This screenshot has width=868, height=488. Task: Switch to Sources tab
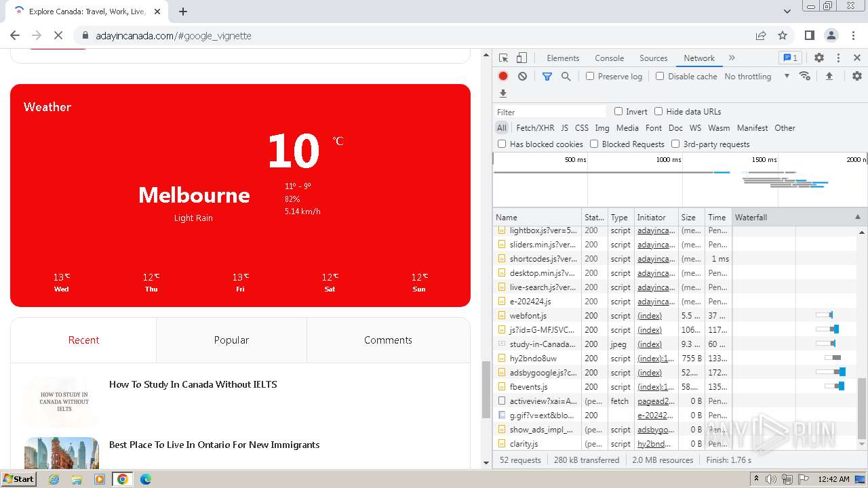(x=654, y=58)
